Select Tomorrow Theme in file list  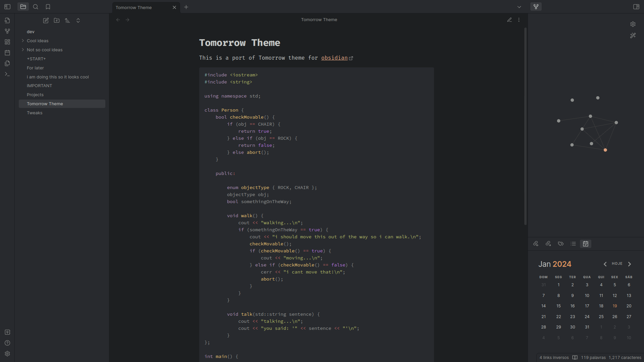click(62, 104)
